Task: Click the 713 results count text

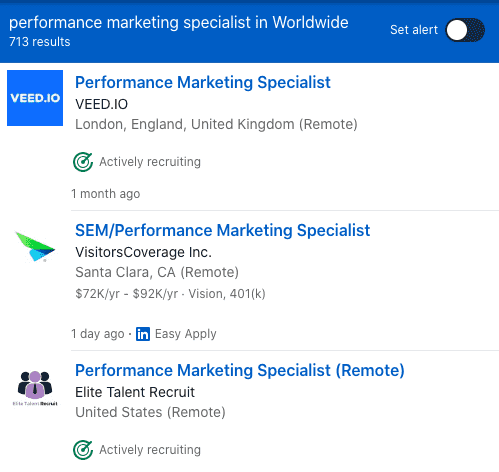Action: (40, 42)
